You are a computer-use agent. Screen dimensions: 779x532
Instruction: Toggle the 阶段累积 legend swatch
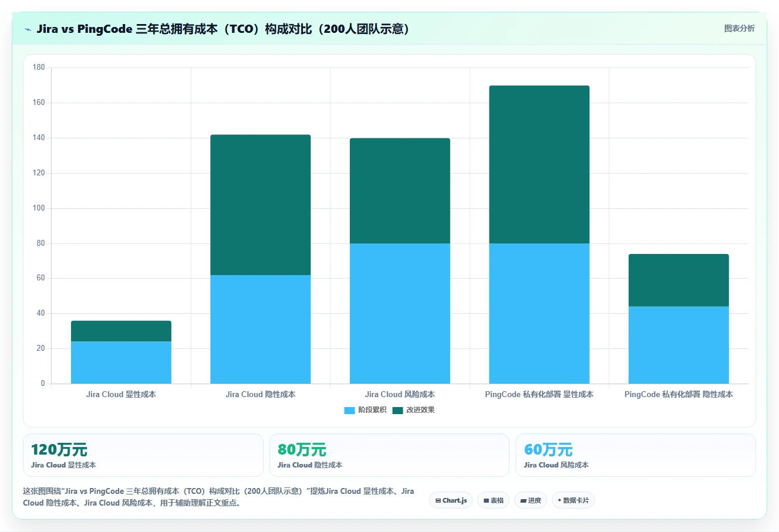tap(349, 410)
